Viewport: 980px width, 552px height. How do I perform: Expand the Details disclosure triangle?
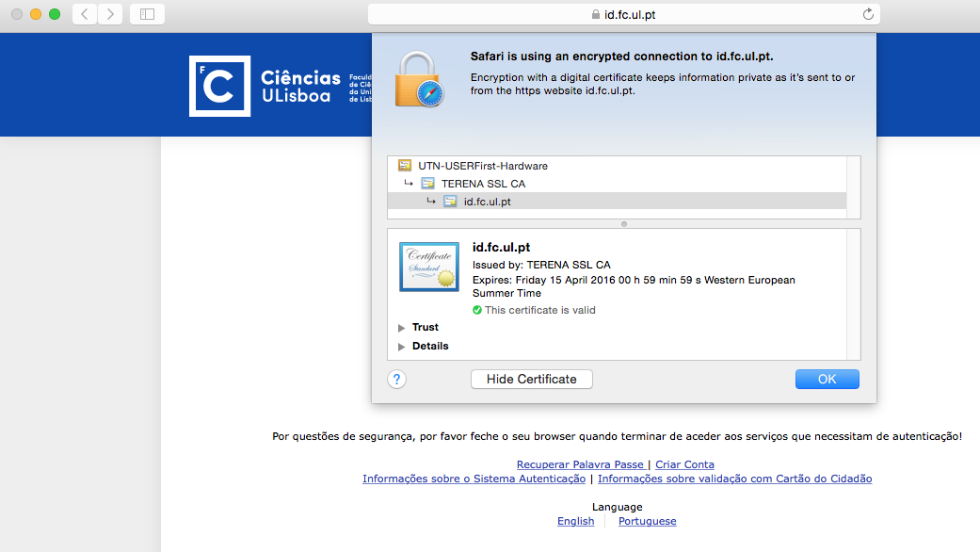click(402, 347)
